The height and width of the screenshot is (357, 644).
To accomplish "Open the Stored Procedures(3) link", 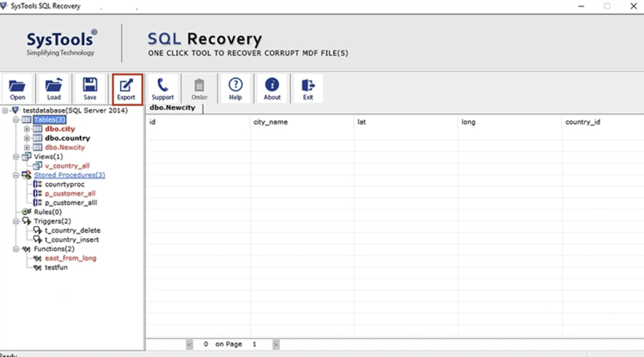I will [x=70, y=175].
